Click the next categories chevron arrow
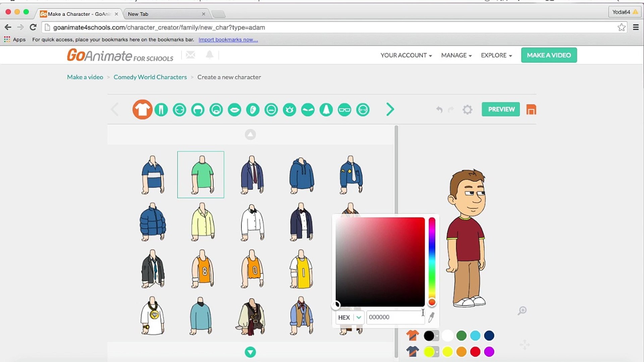The image size is (644, 362). [390, 109]
